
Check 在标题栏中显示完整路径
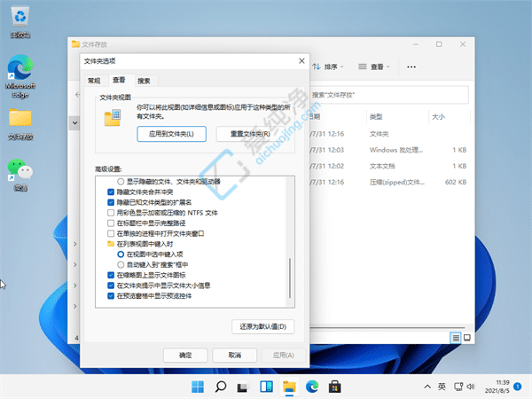pos(111,223)
